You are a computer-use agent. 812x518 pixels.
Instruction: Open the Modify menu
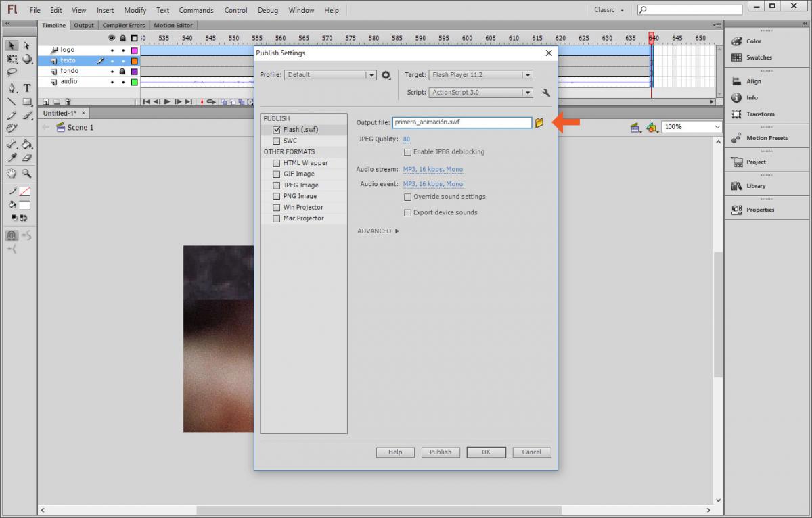tap(135, 11)
